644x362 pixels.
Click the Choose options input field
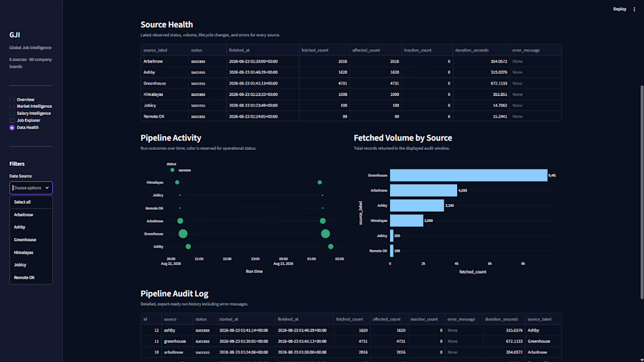click(x=27, y=188)
